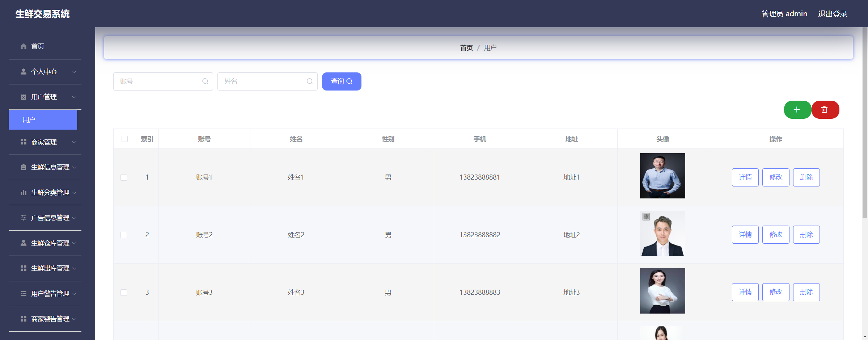Toggle the select-all header checkbox

(x=125, y=139)
